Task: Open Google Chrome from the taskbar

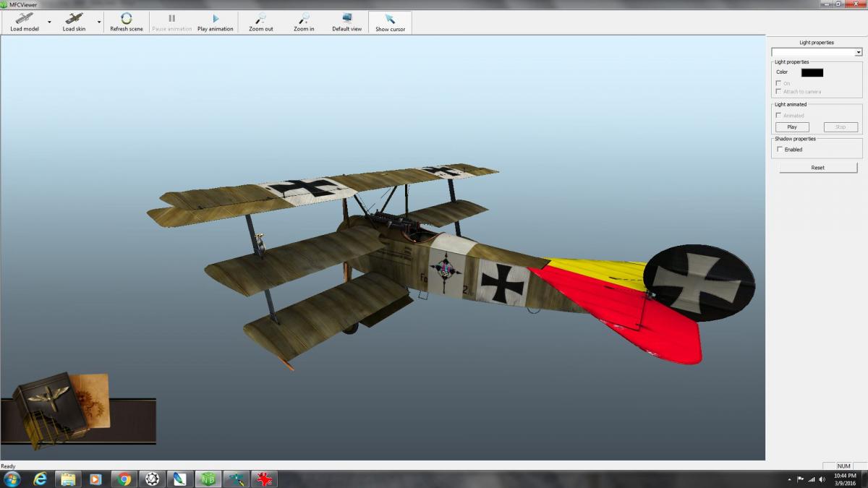Action: pos(124,479)
